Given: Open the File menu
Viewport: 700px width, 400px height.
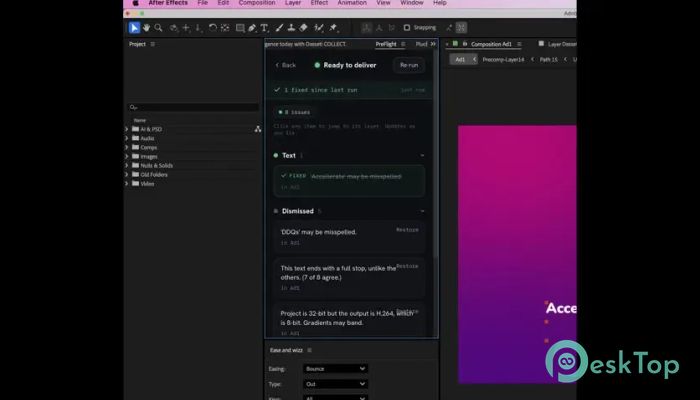Looking at the screenshot, I should coord(203,3).
